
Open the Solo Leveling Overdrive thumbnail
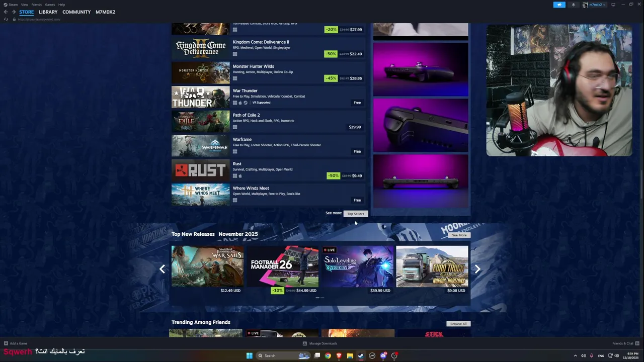(x=357, y=266)
